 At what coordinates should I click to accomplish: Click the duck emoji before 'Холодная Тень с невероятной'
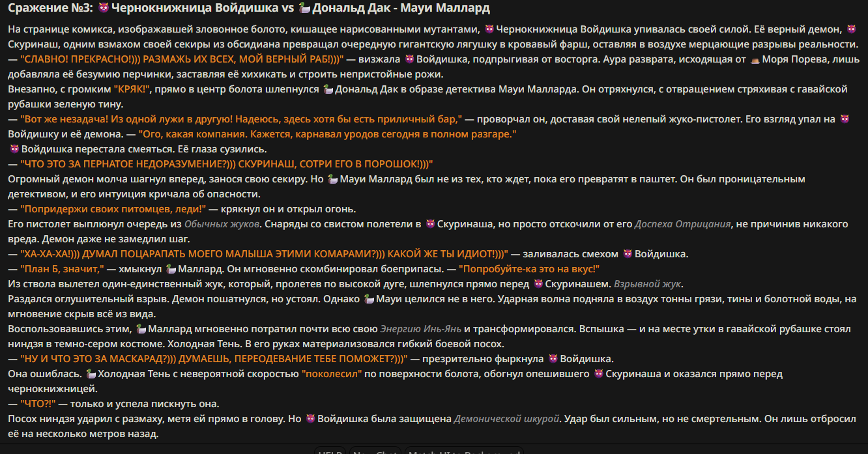click(x=91, y=375)
